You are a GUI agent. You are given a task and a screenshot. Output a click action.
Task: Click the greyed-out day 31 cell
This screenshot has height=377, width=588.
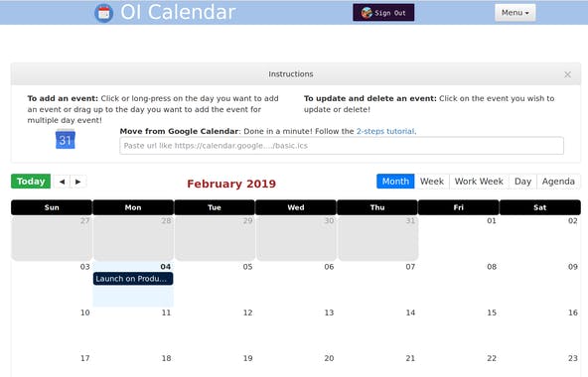coord(377,238)
